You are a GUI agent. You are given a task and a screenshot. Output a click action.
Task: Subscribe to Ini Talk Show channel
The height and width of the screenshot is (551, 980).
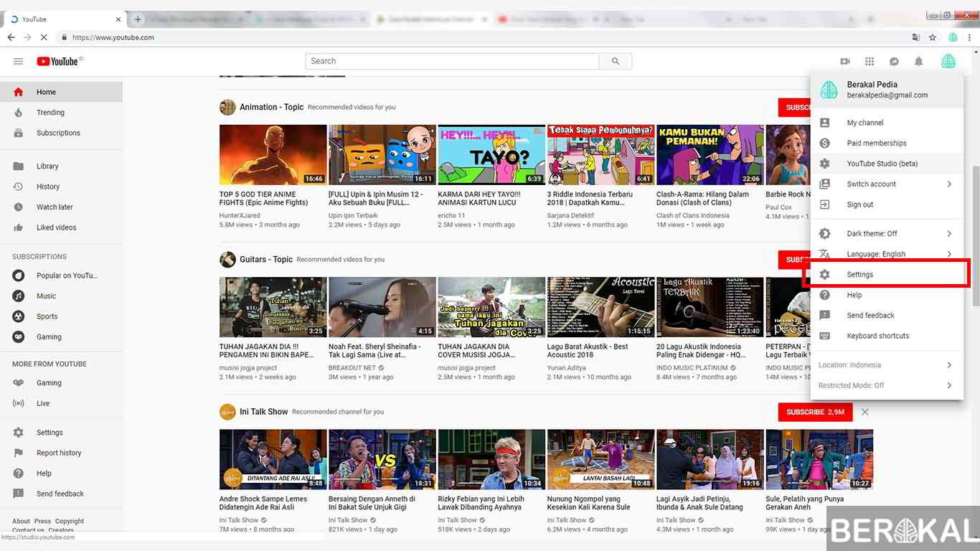click(816, 412)
